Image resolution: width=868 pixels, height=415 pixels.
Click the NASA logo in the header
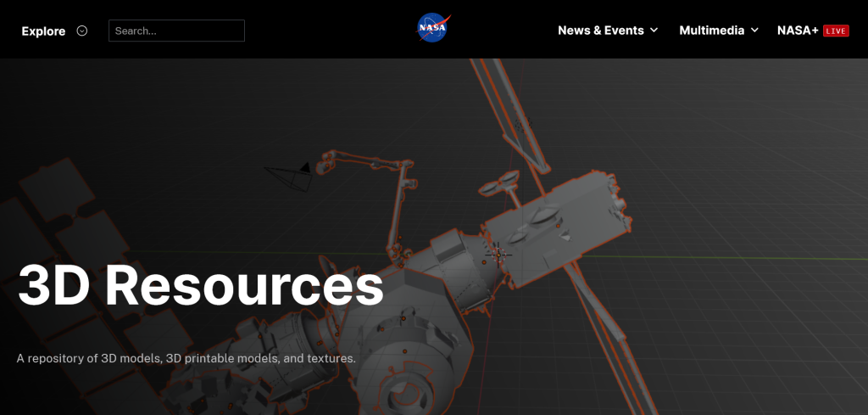[433, 28]
